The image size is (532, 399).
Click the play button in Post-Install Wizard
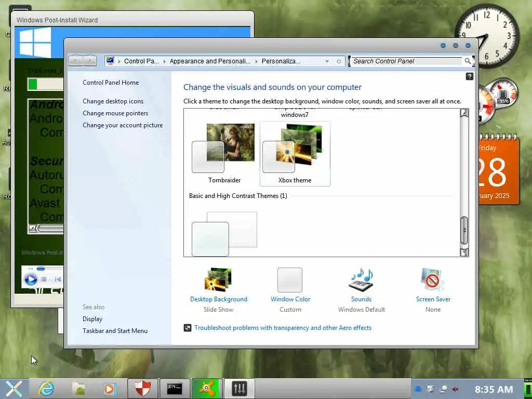coord(31,279)
